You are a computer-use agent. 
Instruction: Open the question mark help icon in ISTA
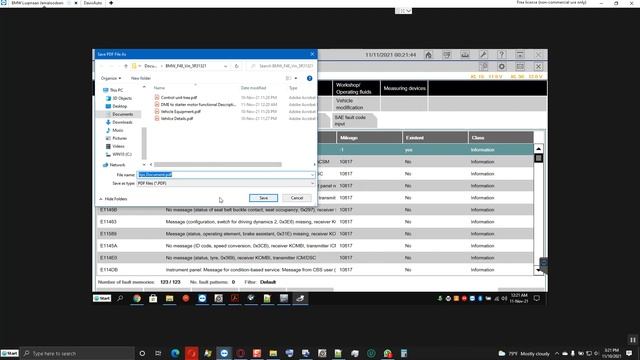tap(501, 55)
